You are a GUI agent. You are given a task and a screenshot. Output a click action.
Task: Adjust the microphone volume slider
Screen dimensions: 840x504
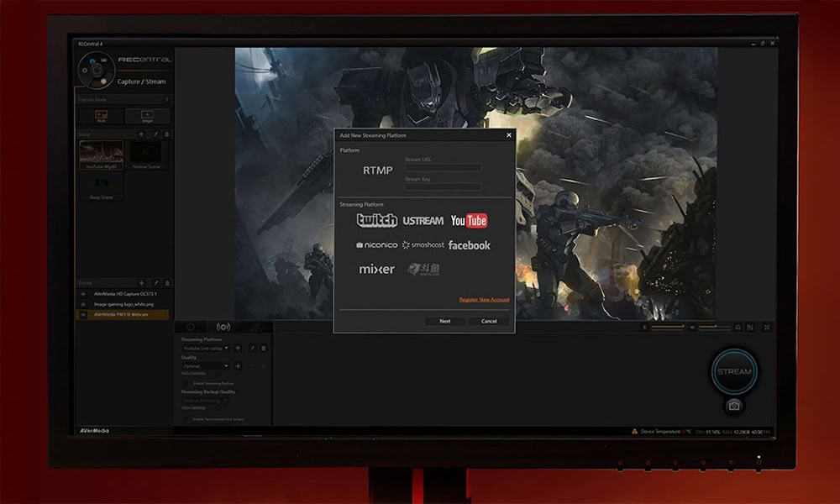[668, 327]
